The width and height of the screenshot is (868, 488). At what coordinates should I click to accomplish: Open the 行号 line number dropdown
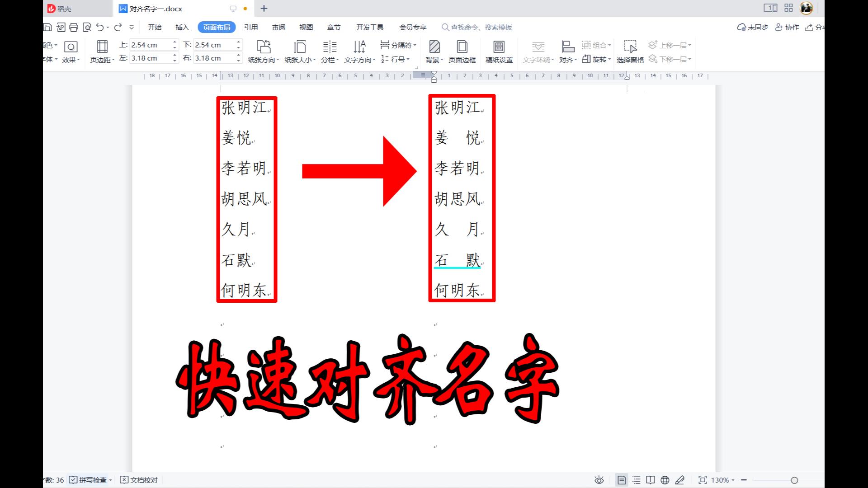pyautogui.click(x=397, y=59)
